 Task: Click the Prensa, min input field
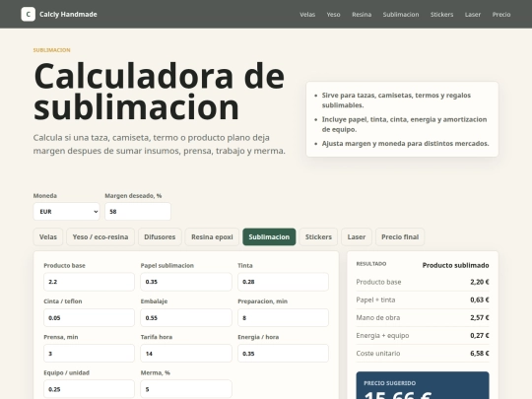(89, 354)
